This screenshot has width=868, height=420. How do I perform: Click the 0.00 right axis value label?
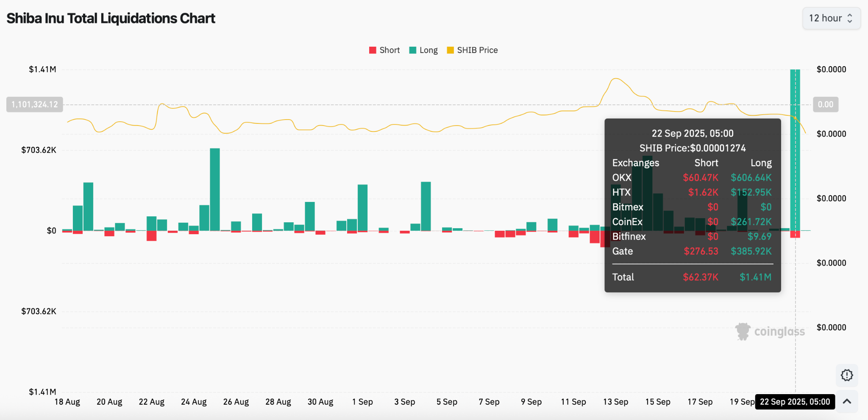[826, 104]
